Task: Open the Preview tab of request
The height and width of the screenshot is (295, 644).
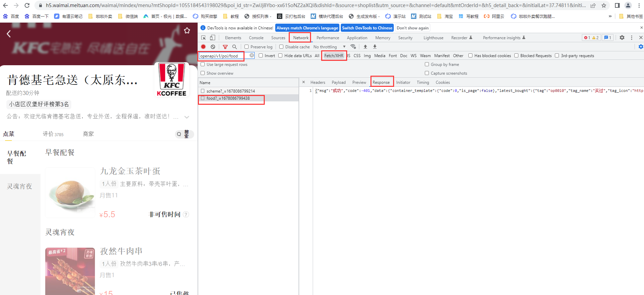Action: (359, 82)
